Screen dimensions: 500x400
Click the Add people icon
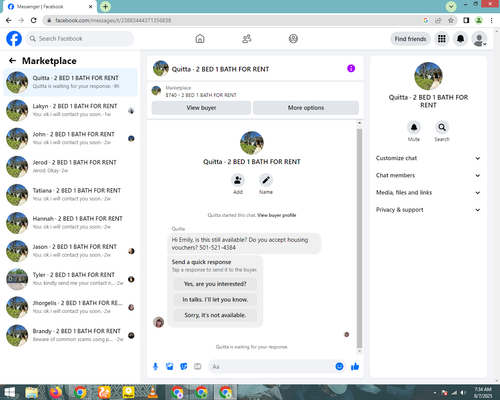coord(238,180)
